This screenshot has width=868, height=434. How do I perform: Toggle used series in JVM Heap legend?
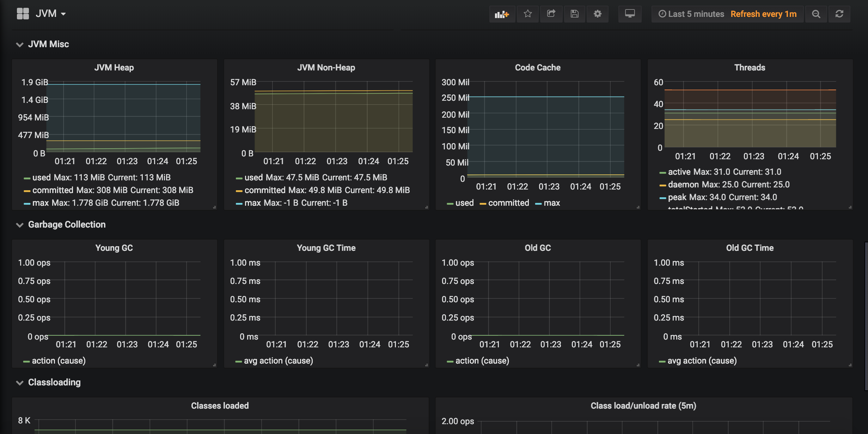coord(42,178)
